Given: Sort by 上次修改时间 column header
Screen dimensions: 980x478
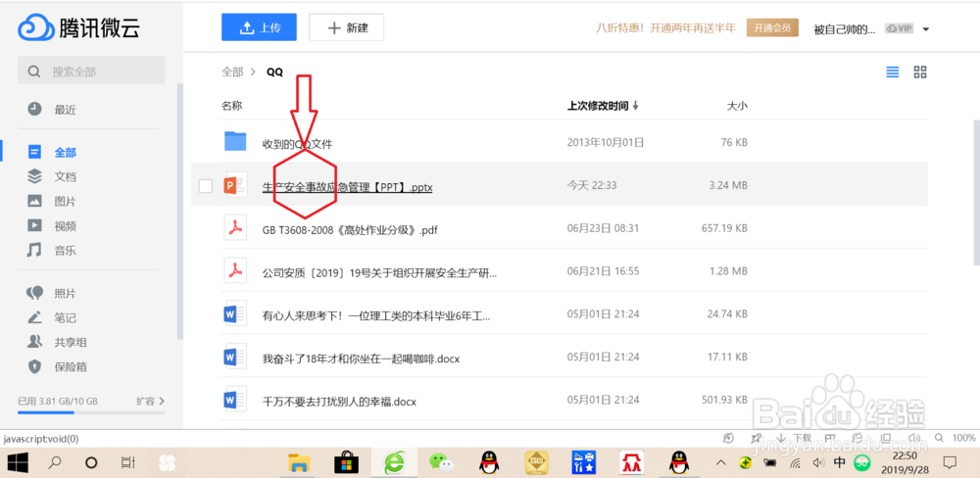Looking at the screenshot, I should 603,106.
